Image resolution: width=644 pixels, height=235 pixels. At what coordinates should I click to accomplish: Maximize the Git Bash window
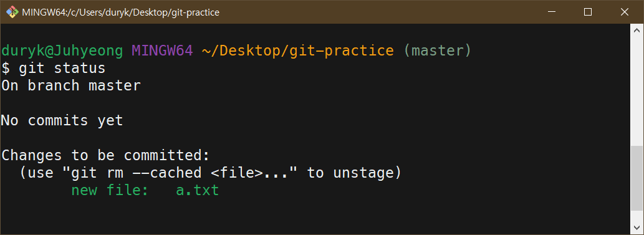[x=588, y=12]
